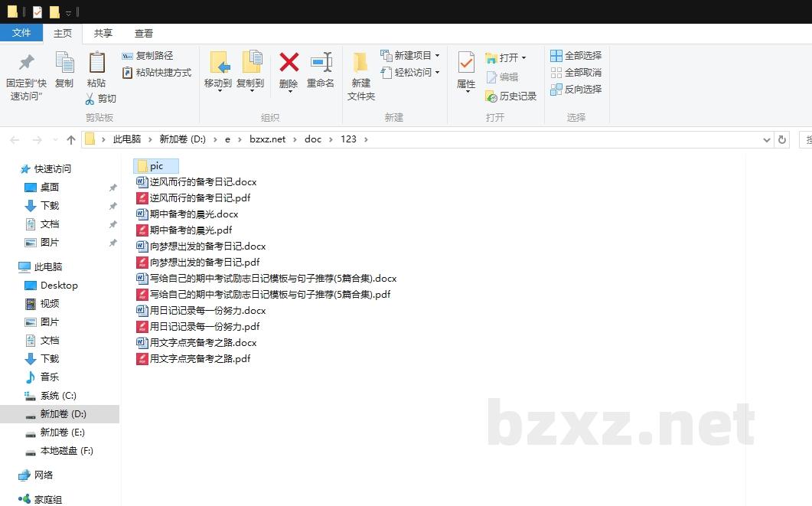Viewport: 812px width, 506px height.
Task: Open the address bar history dropdown arrow
Action: [x=767, y=140]
